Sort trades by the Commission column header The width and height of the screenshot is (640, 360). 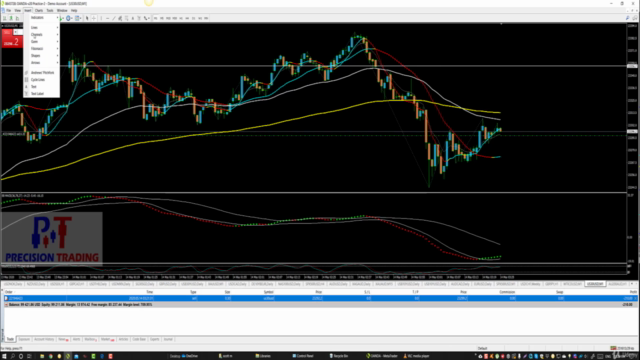(507, 292)
